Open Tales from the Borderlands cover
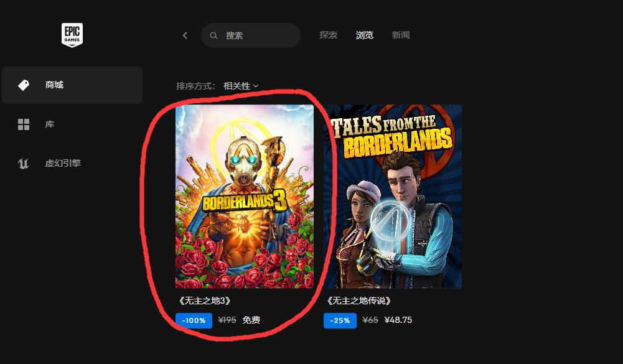 (x=393, y=196)
